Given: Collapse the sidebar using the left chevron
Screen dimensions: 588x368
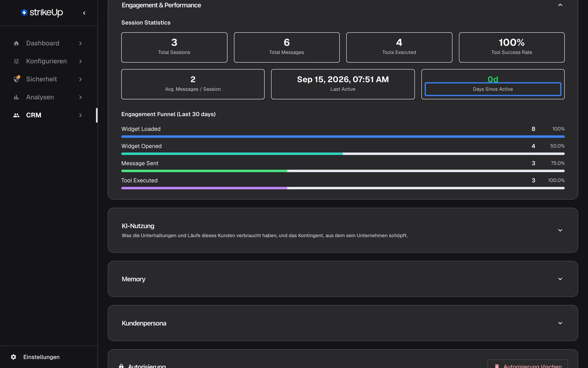Looking at the screenshot, I should pyautogui.click(x=84, y=13).
